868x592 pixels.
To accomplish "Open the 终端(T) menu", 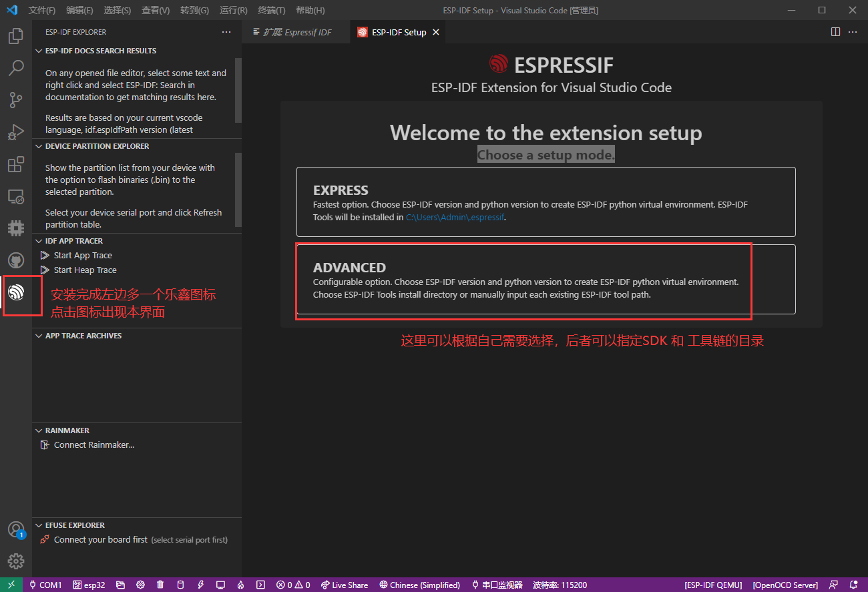I will 271,10.
